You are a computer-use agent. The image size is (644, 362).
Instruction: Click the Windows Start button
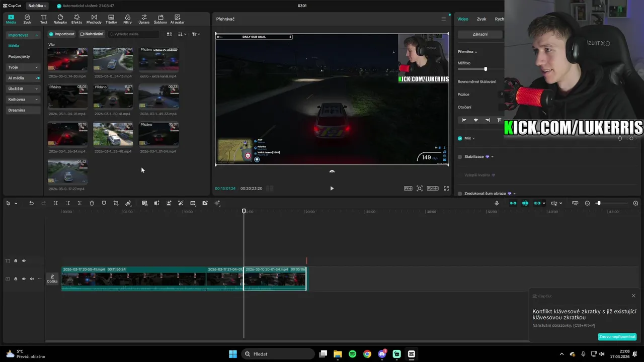point(233,354)
